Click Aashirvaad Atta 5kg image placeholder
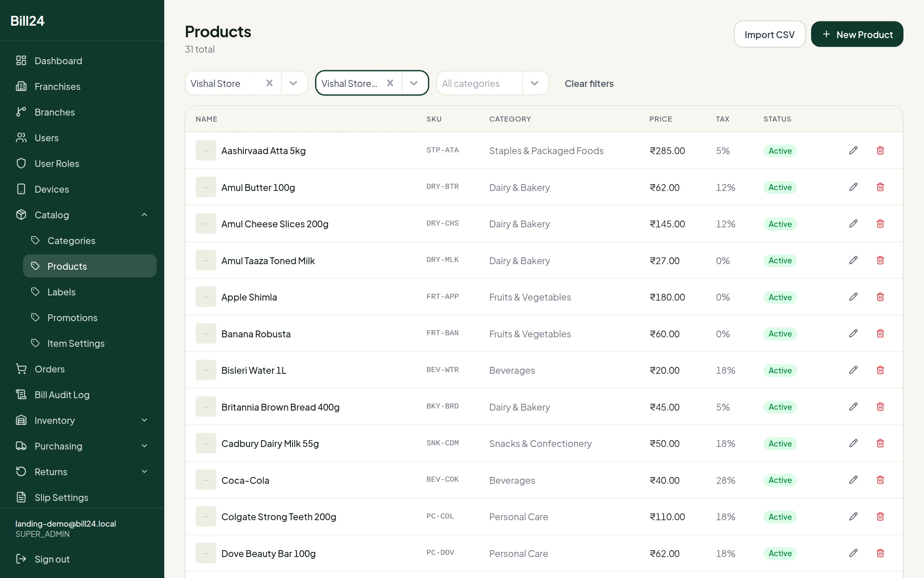The width and height of the screenshot is (924, 578). tap(206, 151)
